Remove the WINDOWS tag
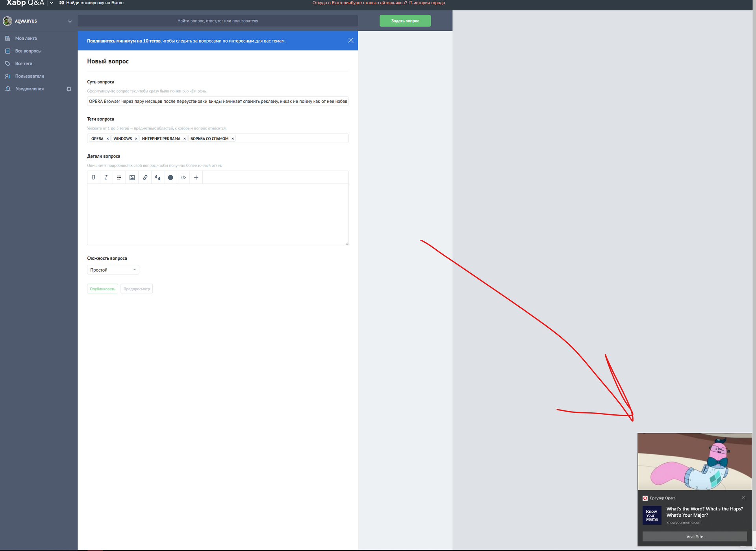The image size is (756, 551). [136, 139]
